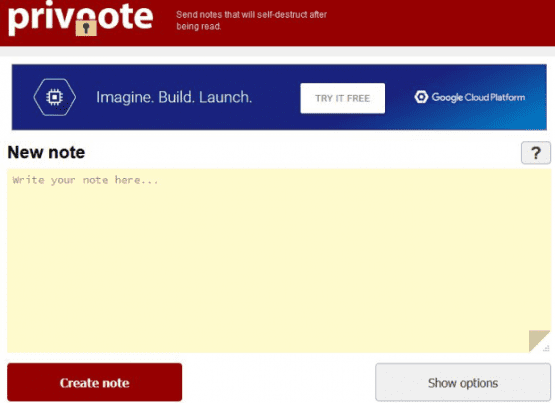Click the Google Cloud Platform text in the banner
This screenshot has height=403, width=555.
tap(478, 97)
